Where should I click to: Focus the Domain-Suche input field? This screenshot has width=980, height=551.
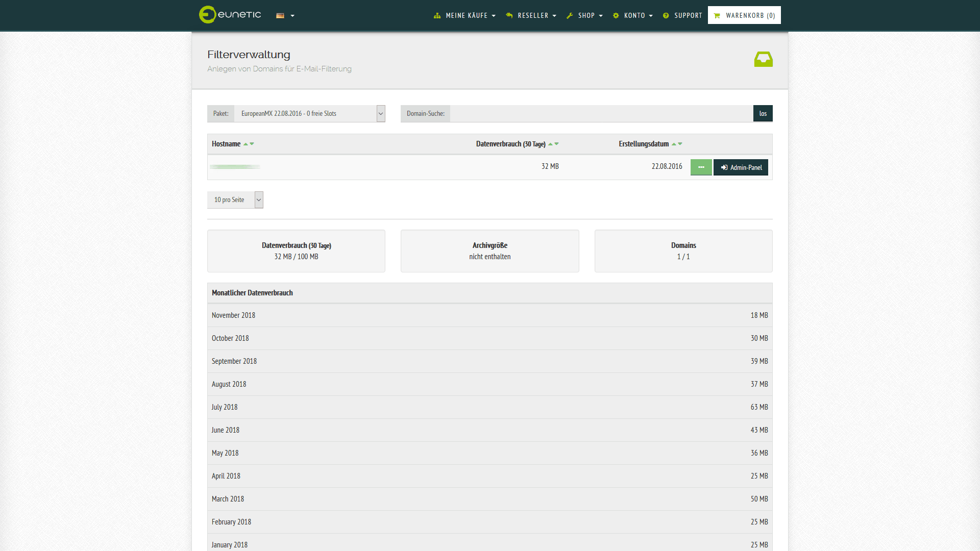coord(601,113)
